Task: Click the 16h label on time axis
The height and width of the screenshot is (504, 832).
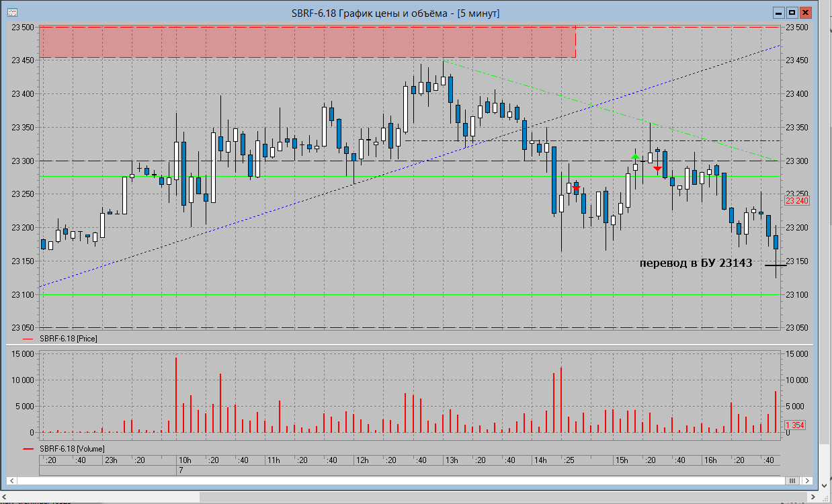Action: click(x=710, y=460)
